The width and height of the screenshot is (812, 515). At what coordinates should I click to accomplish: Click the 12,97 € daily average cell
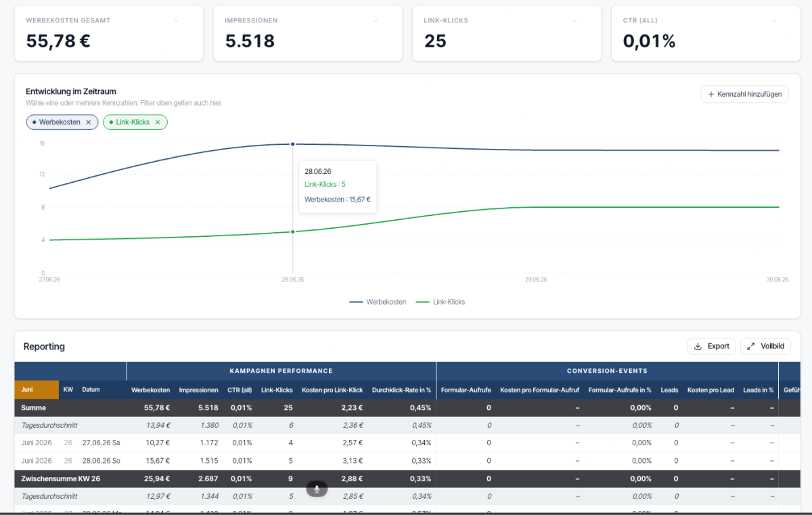[158, 495]
